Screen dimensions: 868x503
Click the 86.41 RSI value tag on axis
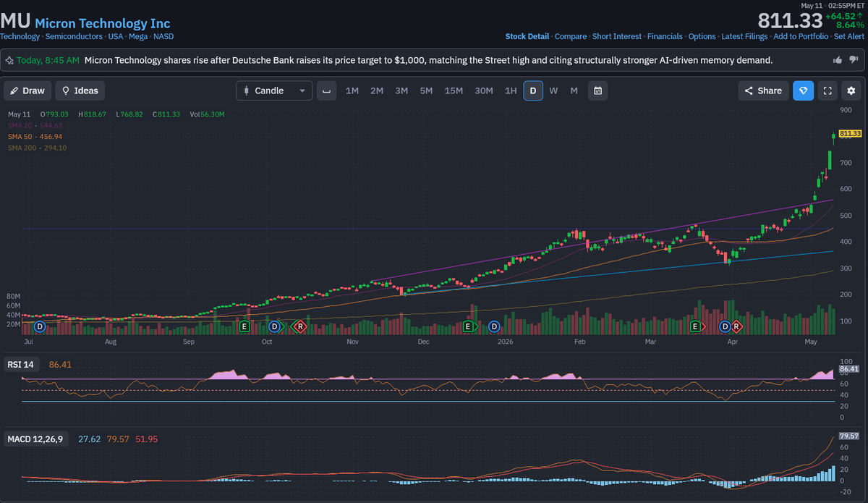coord(851,369)
